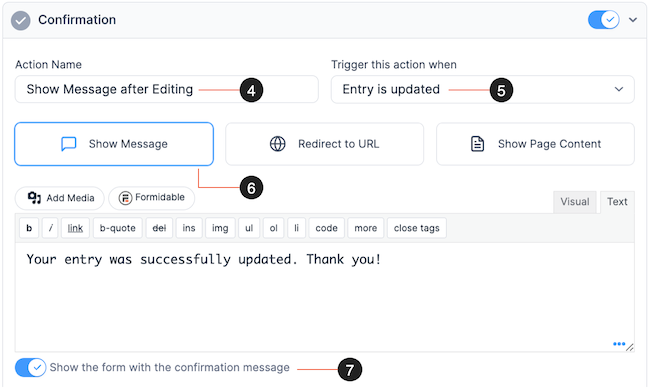Image resolution: width=650 pixels, height=390 pixels.
Task: Apply bold with the b button
Action: tap(29, 228)
